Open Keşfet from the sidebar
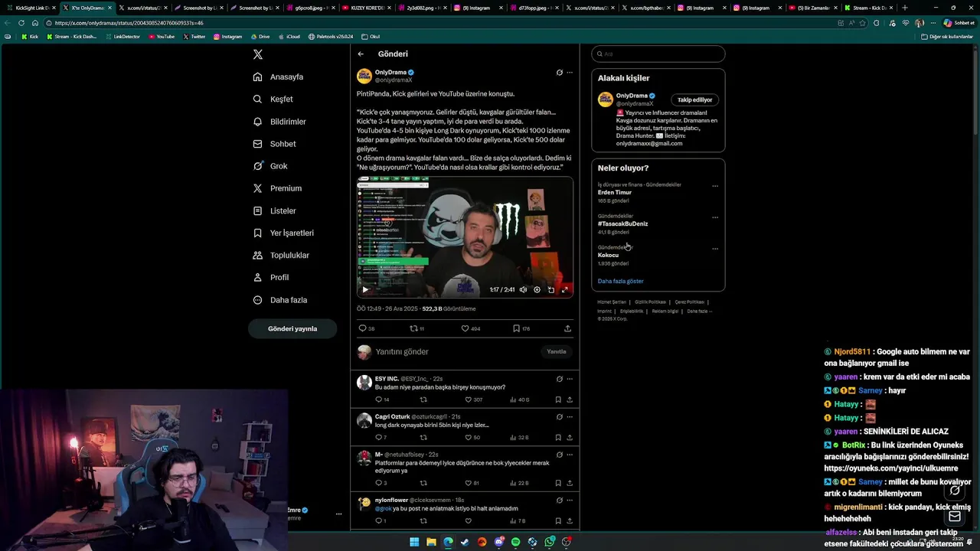The image size is (980, 551). (x=273, y=99)
